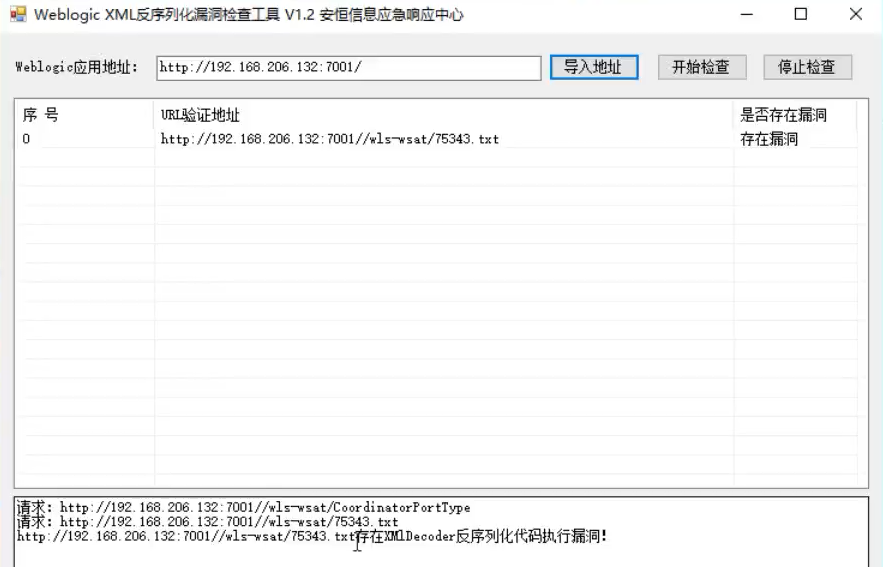Image resolution: width=883 pixels, height=567 pixels.
Task: Click the CoordinatorPortType request log line
Action: click(243, 508)
